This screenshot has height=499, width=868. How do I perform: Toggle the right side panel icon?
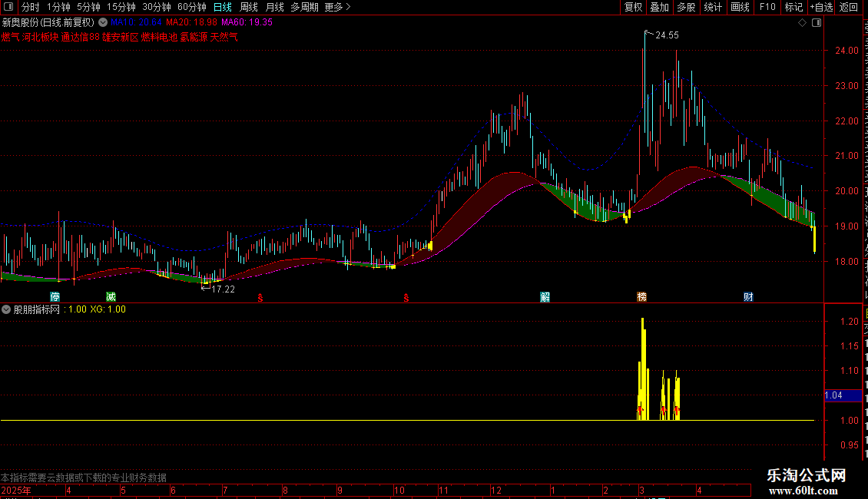(x=816, y=23)
